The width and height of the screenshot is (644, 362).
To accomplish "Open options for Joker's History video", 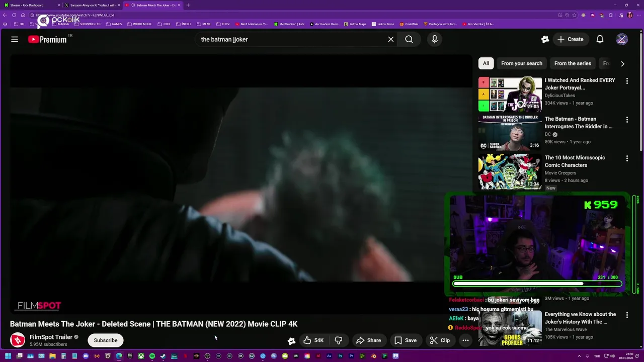I will click(x=627, y=315).
